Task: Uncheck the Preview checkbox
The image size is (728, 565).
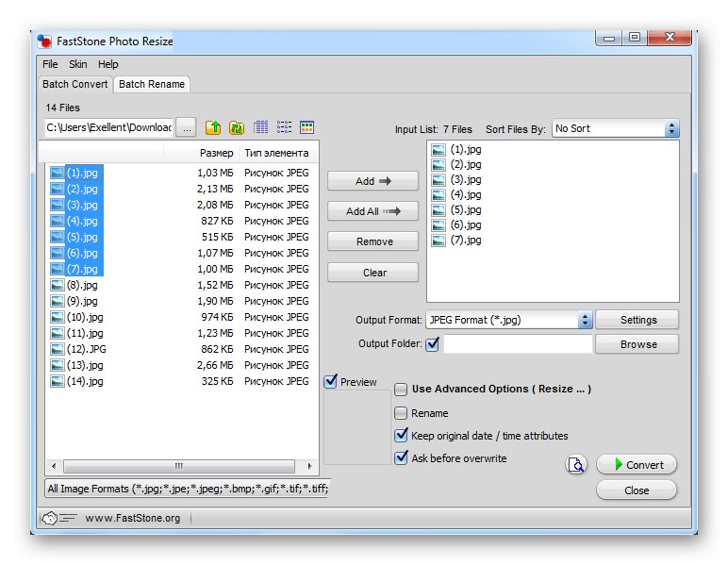Action: [x=331, y=381]
